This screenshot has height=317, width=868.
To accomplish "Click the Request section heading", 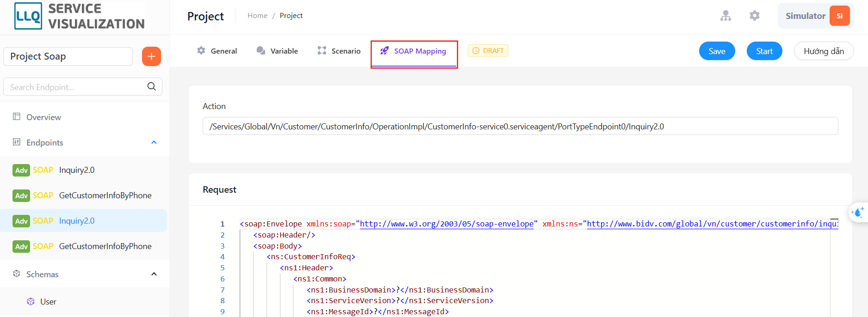I will pos(219,189).
